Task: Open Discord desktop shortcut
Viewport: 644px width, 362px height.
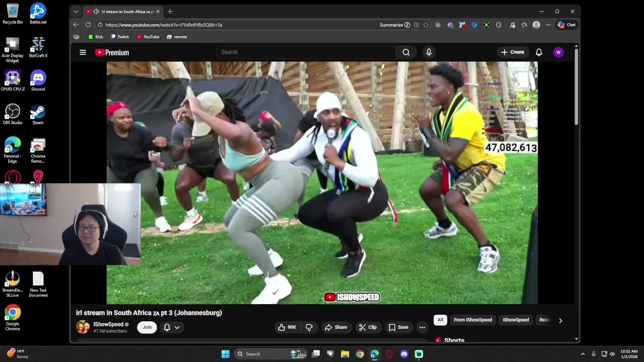Action: tap(38, 80)
